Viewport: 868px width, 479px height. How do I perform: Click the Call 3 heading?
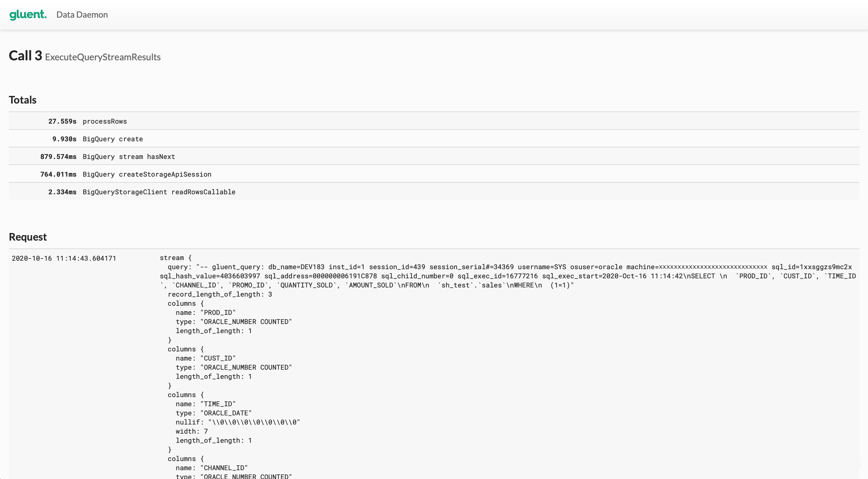point(25,56)
